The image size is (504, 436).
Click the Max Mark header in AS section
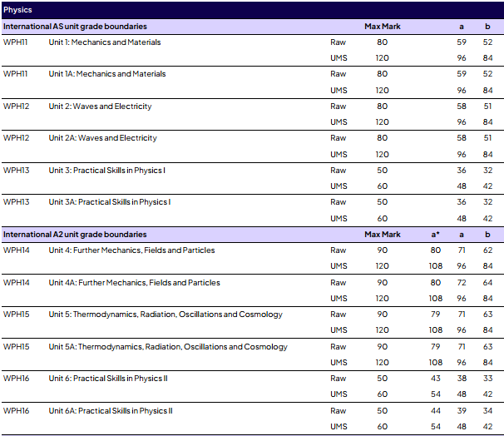click(383, 27)
